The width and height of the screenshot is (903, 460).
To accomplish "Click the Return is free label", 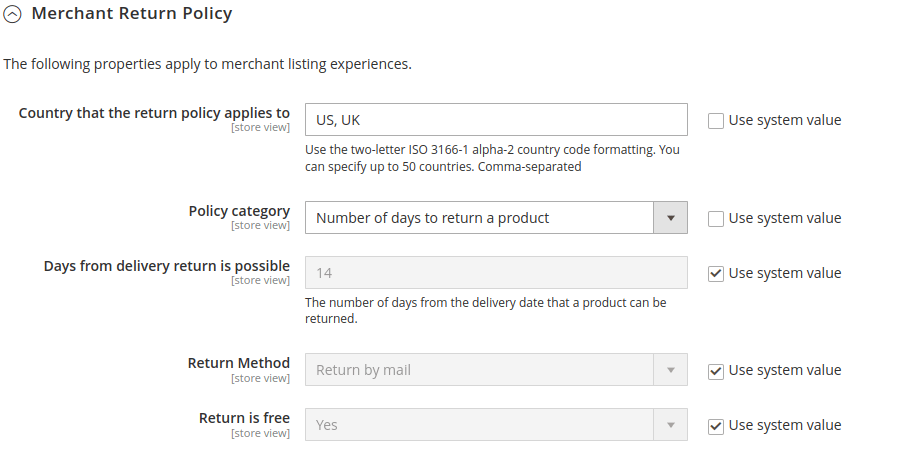I will 244,418.
